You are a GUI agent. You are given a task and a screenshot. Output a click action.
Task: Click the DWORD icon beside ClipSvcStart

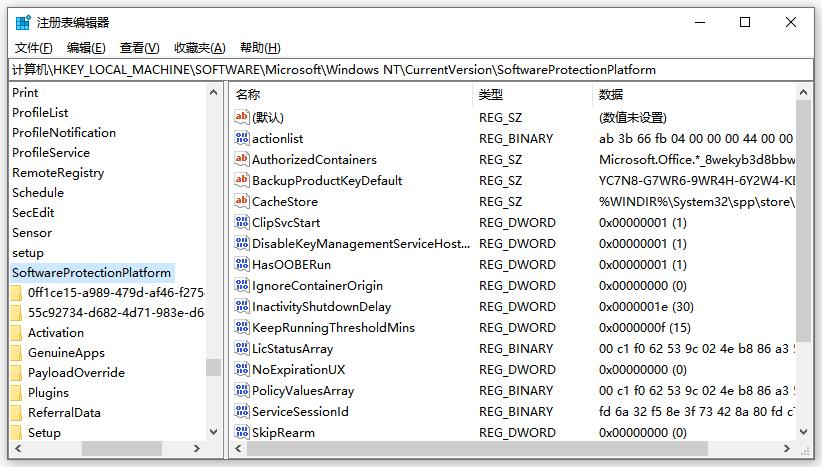pyautogui.click(x=241, y=222)
